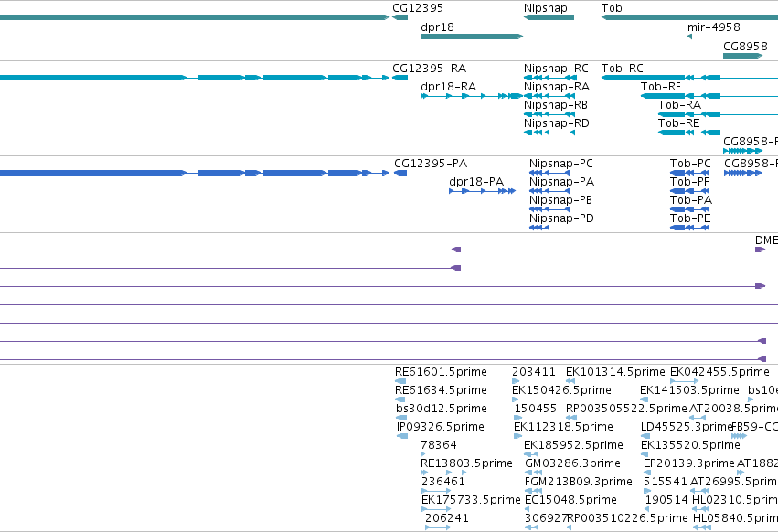Click the Nipsnap-PC protein label
The height and width of the screenshot is (532, 778).
pos(560,164)
